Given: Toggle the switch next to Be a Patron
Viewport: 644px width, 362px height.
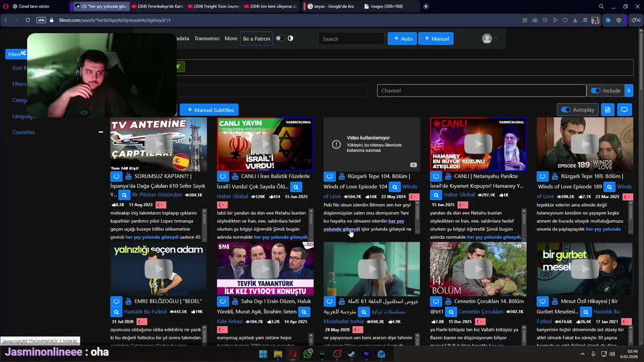Looking at the screenshot, I should pyautogui.click(x=280, y=38).
